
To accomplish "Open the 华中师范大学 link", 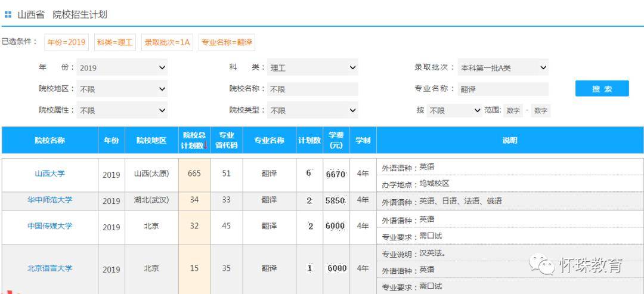I will (49, 200).
